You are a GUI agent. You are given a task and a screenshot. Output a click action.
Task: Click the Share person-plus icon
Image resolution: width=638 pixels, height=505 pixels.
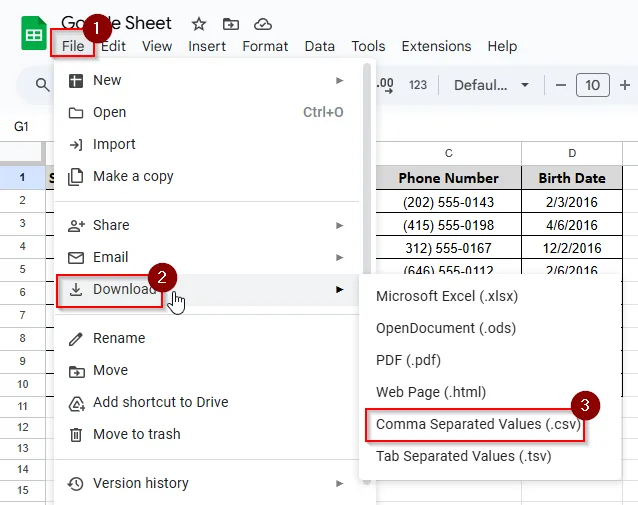76,225
